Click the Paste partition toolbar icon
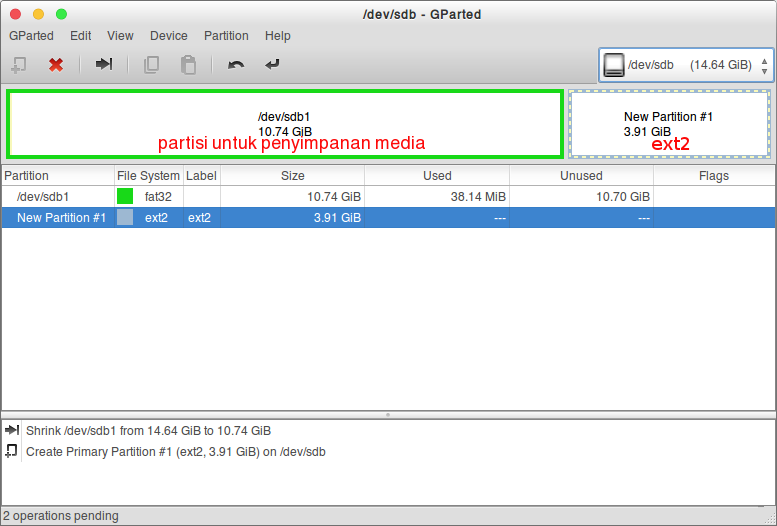 (188, 65)
